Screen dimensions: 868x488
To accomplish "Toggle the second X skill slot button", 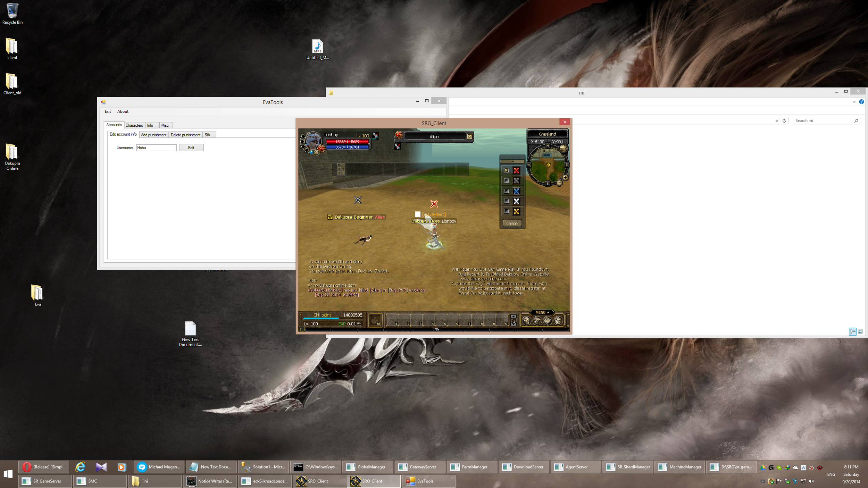I will tap(516, 180).
